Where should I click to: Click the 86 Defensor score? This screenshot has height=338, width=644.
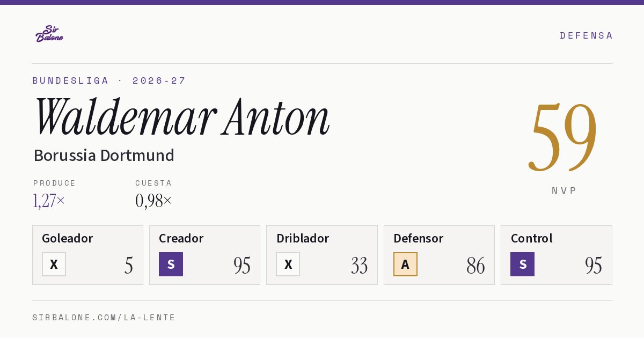[x=475, y=266]
